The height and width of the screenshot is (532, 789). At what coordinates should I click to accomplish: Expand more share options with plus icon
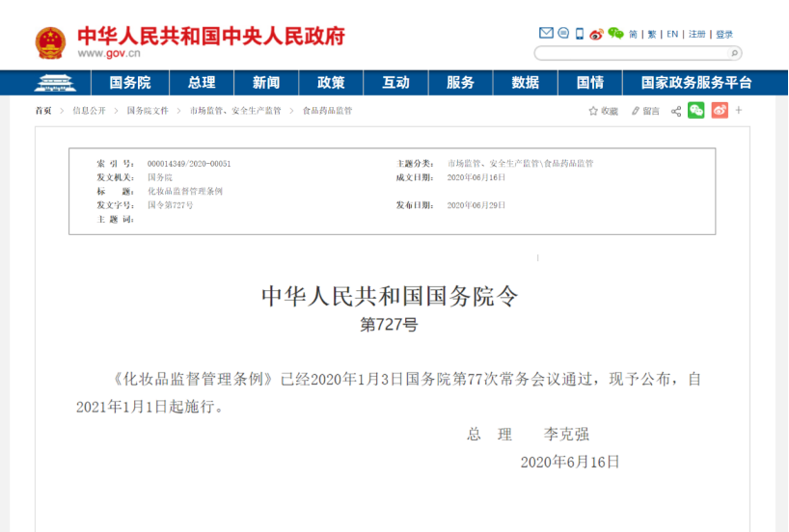[x=739, y=111]
